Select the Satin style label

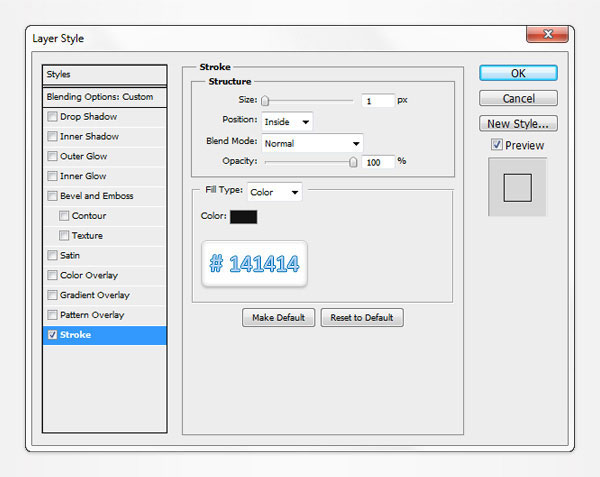click(70, 256)
